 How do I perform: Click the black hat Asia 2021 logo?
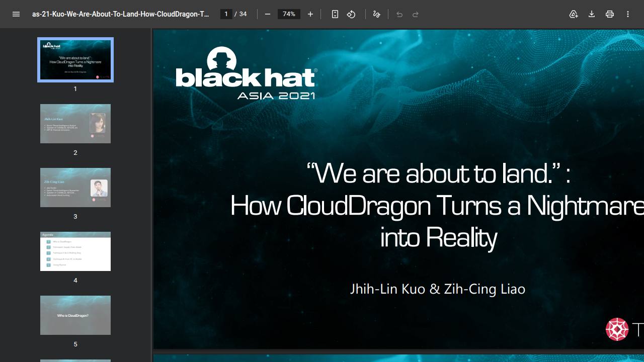coord(247,73)
